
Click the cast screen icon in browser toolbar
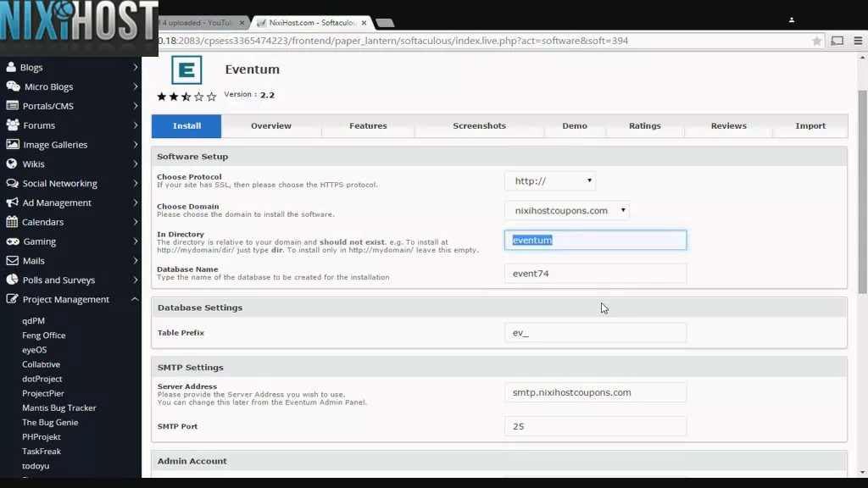[x=837, y=41]
